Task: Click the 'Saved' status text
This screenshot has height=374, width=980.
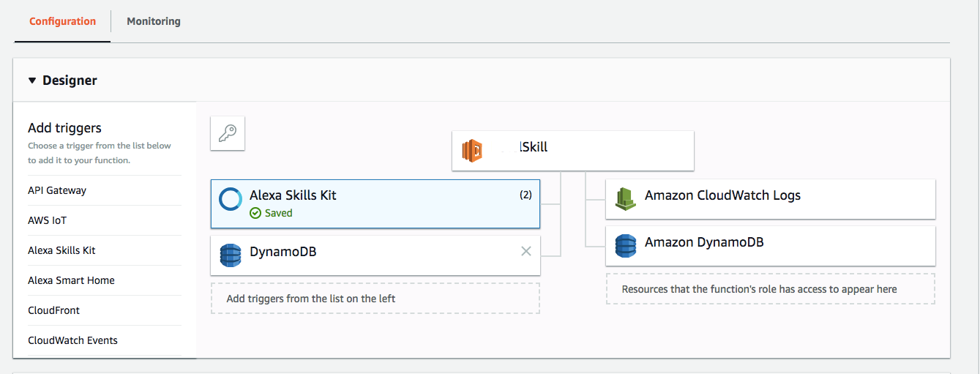Action: coord(278,214)
